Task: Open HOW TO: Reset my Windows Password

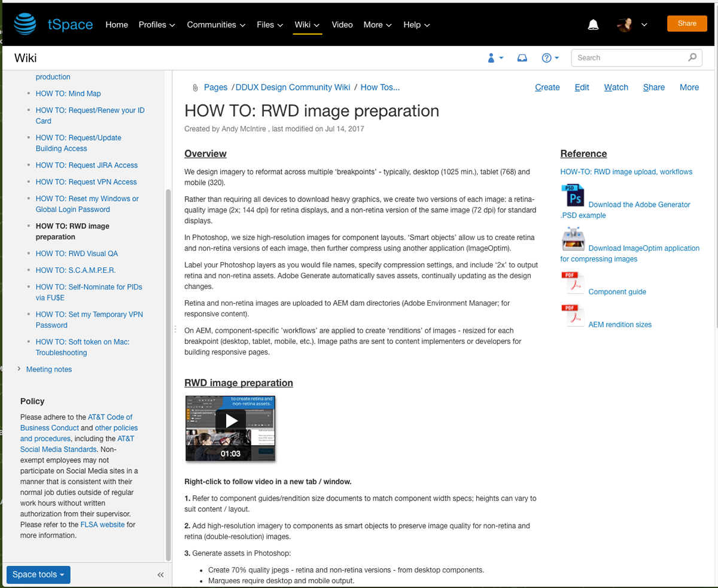Action: 87,204
